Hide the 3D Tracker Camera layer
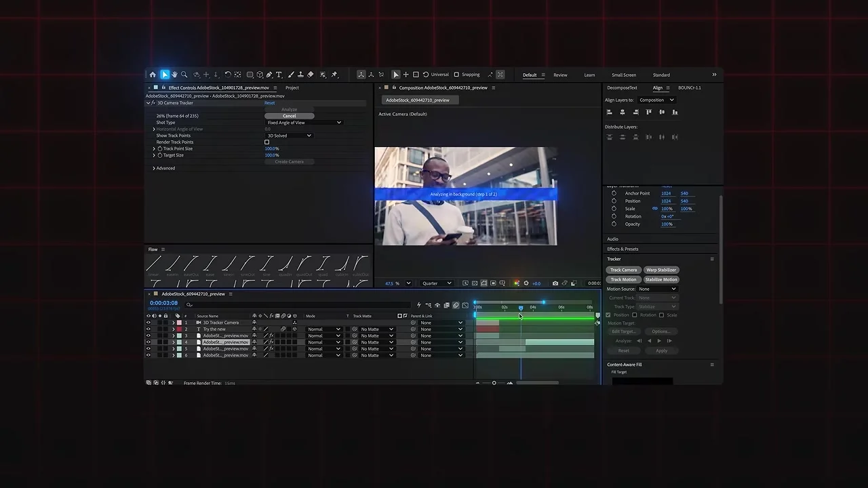868x488 pixels. click(149, 323)
